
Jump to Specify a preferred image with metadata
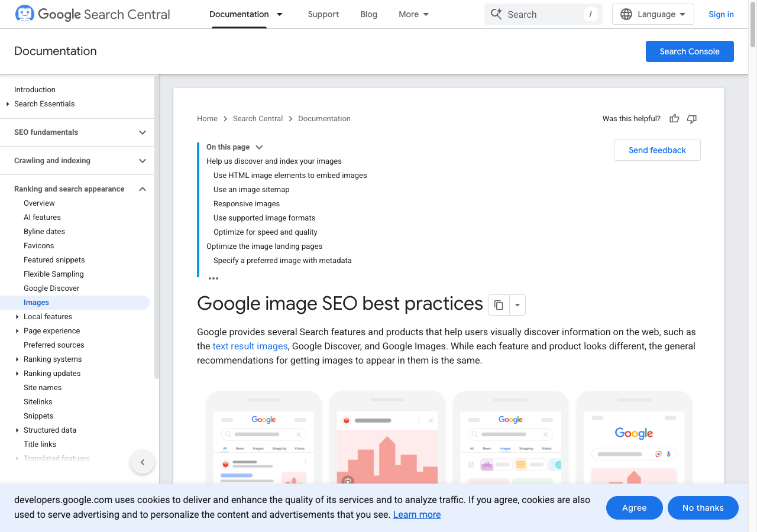click(x=283, y=261)
